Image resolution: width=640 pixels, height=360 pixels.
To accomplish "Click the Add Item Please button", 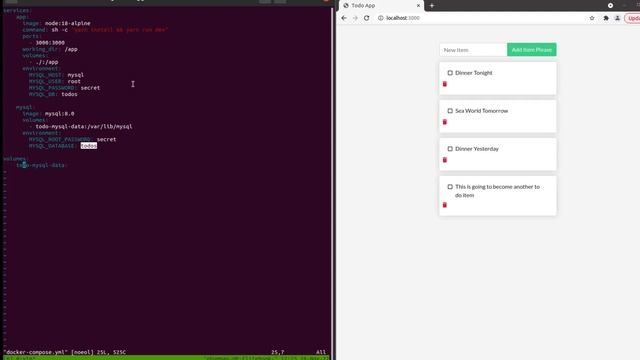I will (x=531, y=50).
